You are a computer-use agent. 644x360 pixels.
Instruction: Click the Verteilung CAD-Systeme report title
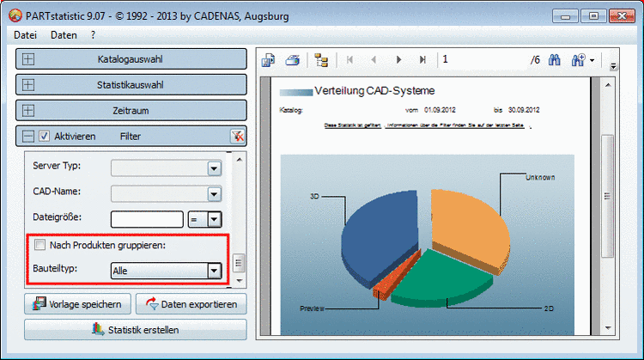point(374,91)
